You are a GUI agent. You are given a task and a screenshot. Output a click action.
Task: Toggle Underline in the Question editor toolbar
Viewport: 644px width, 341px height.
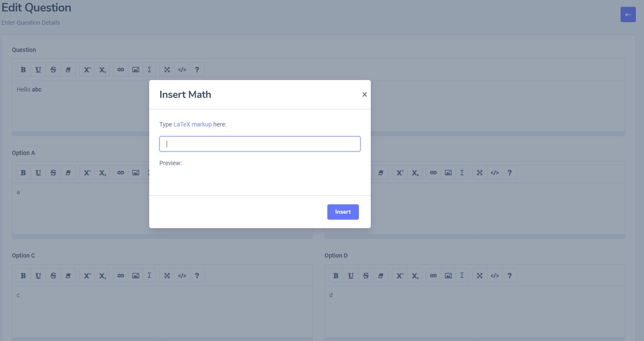click(38, 69)
